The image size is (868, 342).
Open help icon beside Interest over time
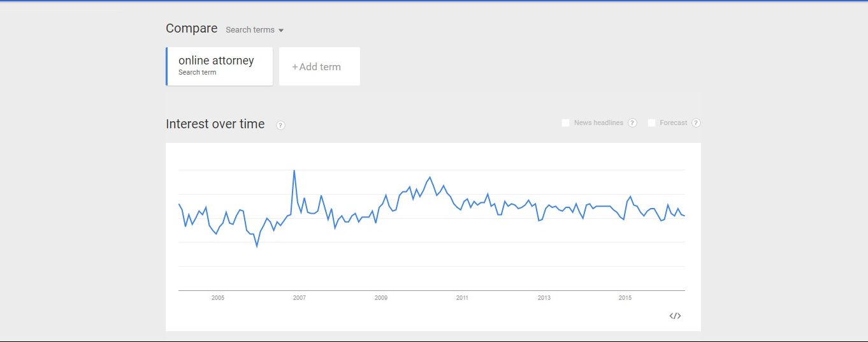click(x=280, y=125)
